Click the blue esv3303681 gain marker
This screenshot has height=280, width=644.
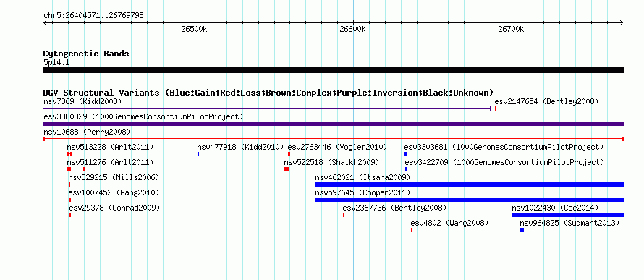click(406, 154)
